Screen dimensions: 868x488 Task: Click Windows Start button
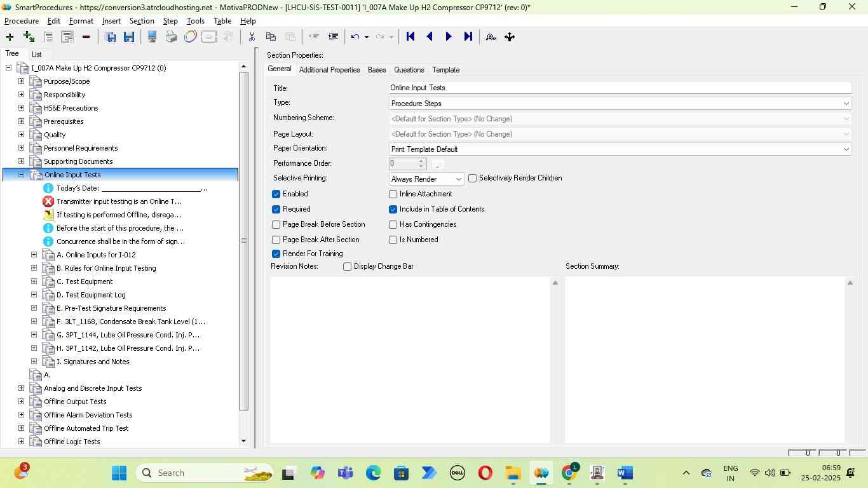pyautogui.click(x=119, y=473)
